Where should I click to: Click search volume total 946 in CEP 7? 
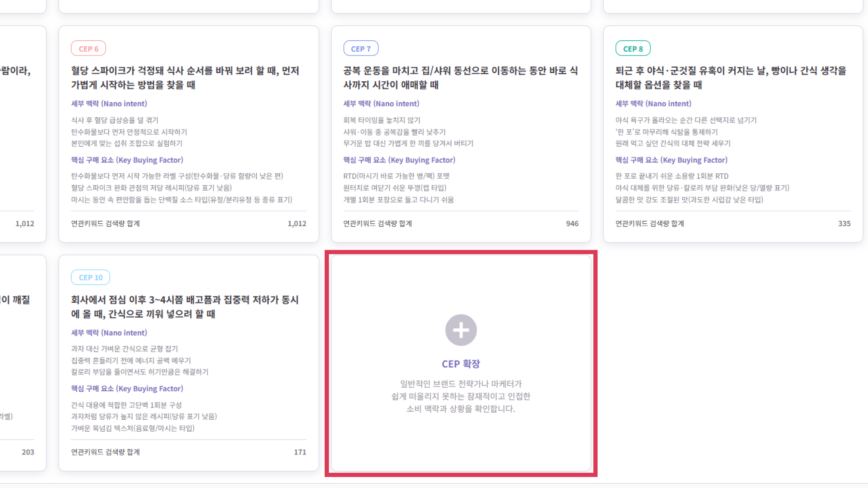click(572, 224)
